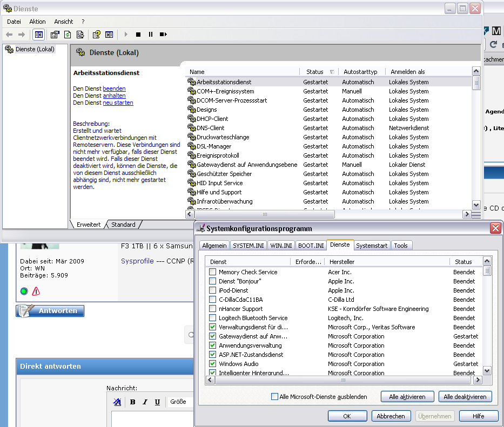504x427 pixels.
Task: Click the Export list toolbar icon
Action: [80, 35]
